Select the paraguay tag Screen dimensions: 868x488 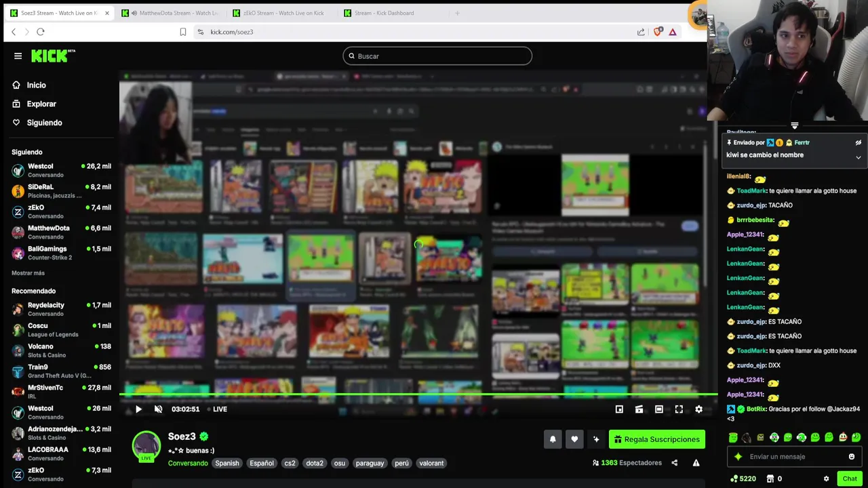tap(370, 464)
